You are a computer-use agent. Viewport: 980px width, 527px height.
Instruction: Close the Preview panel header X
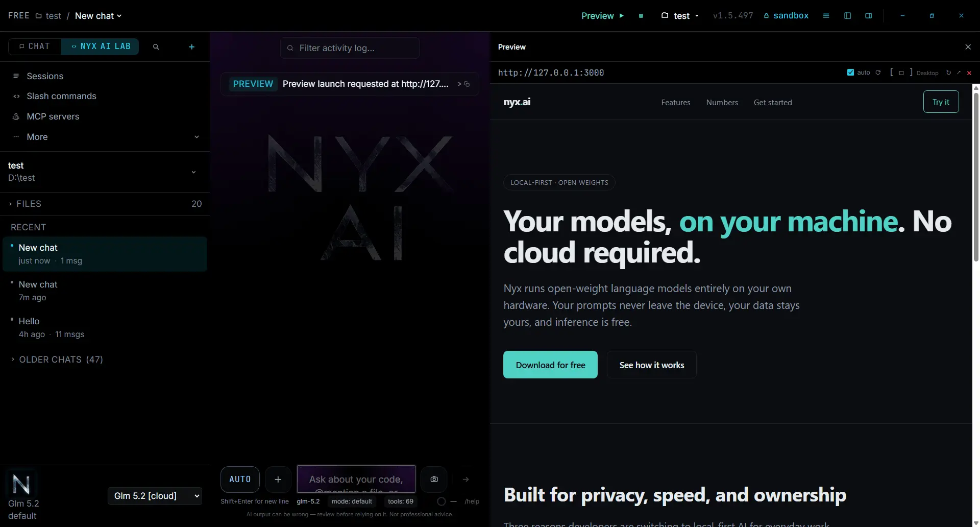click(968, 47)
